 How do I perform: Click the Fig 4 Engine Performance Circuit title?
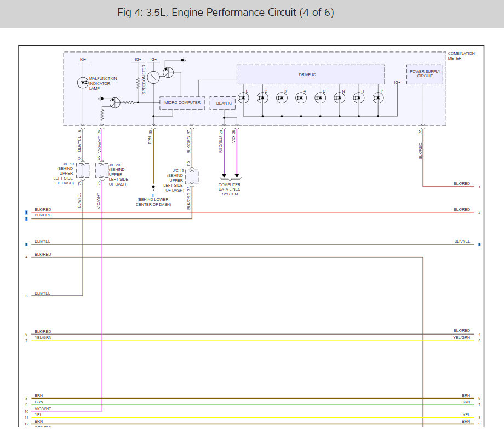pos(226,13)
